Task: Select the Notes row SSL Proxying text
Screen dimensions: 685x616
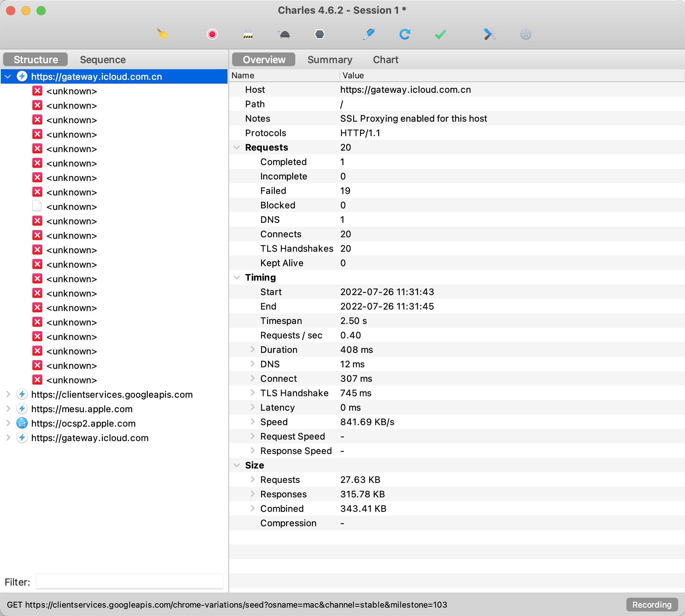Action: click(414, 118)
